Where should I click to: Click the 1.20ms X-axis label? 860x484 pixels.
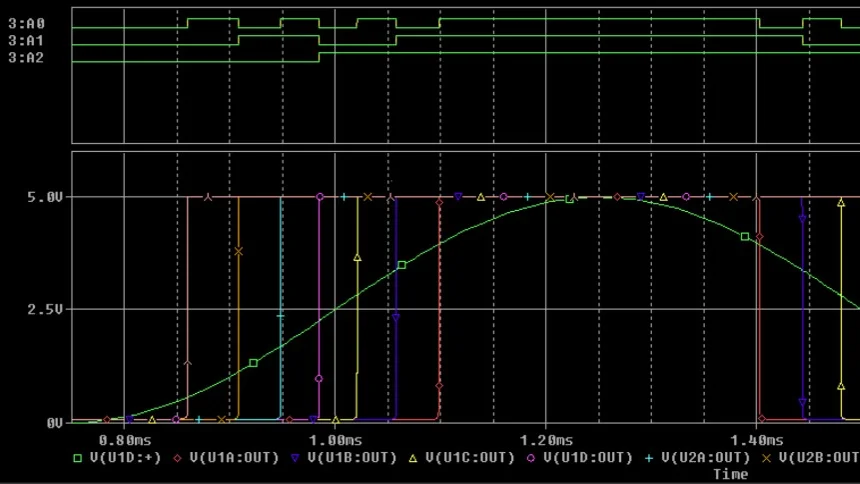click(546, 440)
